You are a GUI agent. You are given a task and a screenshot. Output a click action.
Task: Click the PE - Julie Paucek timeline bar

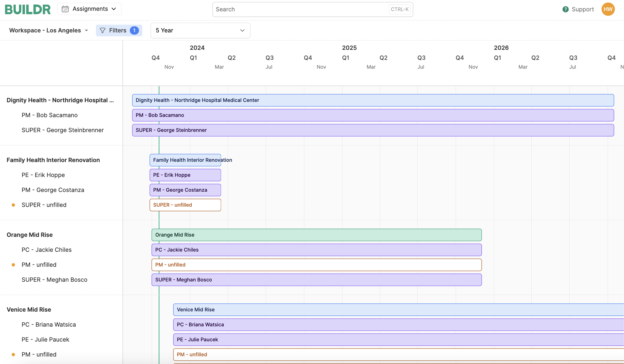coord(399,340)
